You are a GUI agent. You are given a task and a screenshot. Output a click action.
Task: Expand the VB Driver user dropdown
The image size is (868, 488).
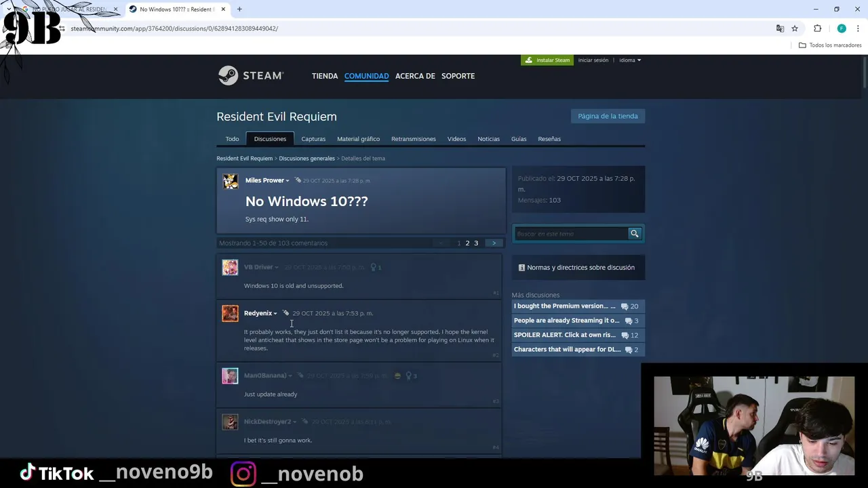pyautogui.click(x=276, y=268)
